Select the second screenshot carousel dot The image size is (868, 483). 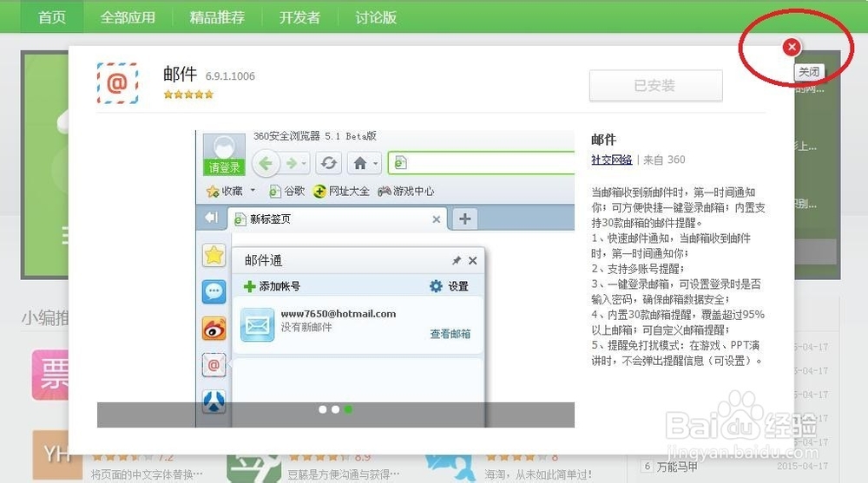tap(335, 409)
